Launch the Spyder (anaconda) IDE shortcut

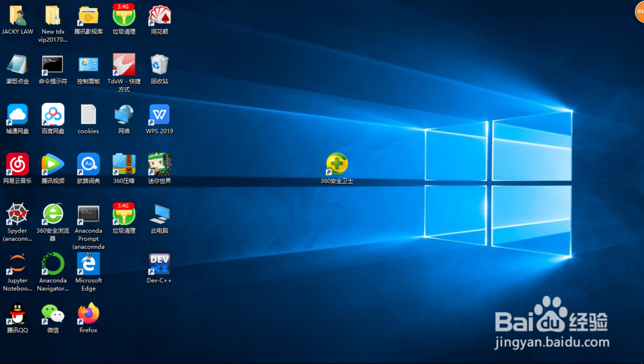click(x=17, y=214)
